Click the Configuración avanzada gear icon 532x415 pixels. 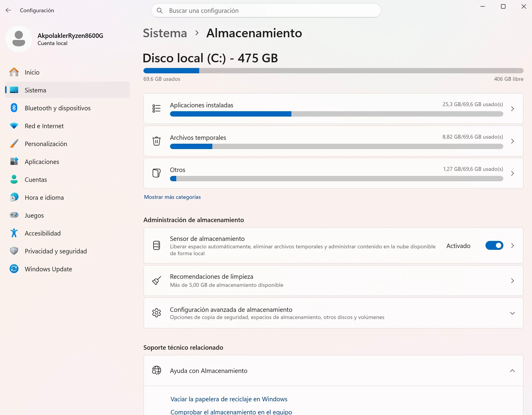157,313
